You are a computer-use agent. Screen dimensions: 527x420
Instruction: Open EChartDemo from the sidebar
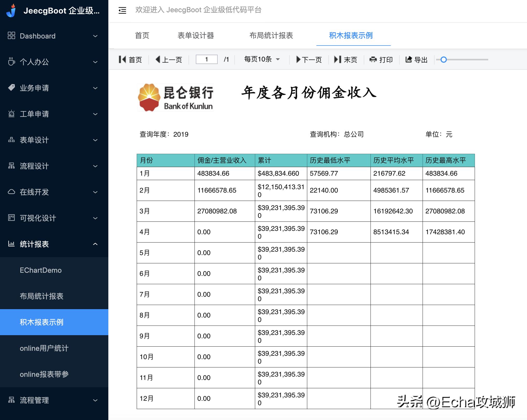tap(42, 270)
